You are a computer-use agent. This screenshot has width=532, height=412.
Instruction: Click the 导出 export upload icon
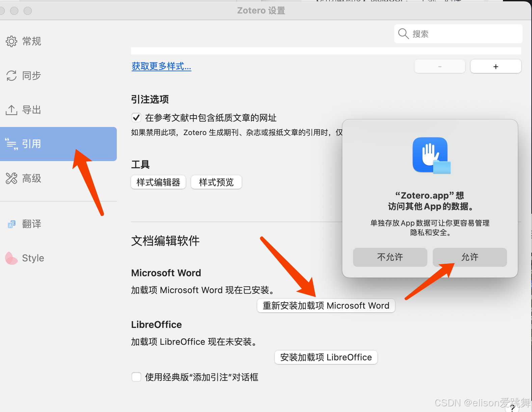11,110
